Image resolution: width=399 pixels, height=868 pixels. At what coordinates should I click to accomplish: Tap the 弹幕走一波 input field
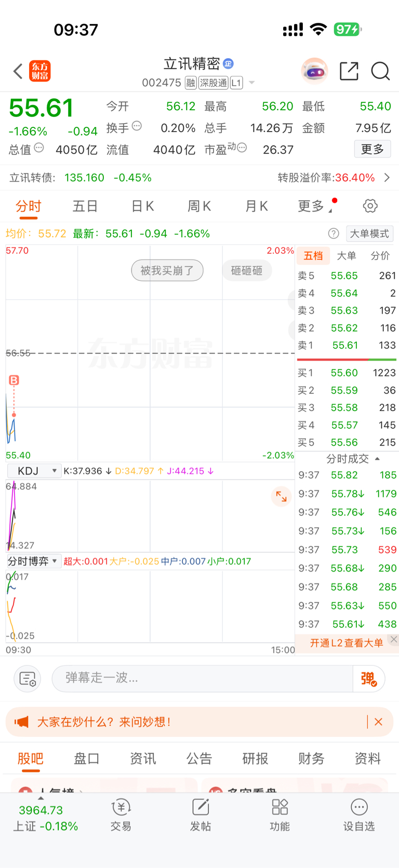(203, 679)
